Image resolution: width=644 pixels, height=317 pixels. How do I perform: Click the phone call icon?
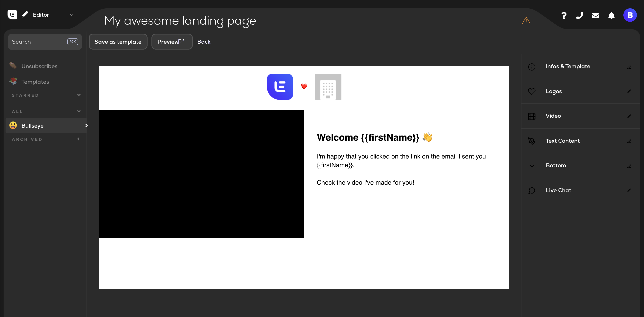(x=580, y=15)
